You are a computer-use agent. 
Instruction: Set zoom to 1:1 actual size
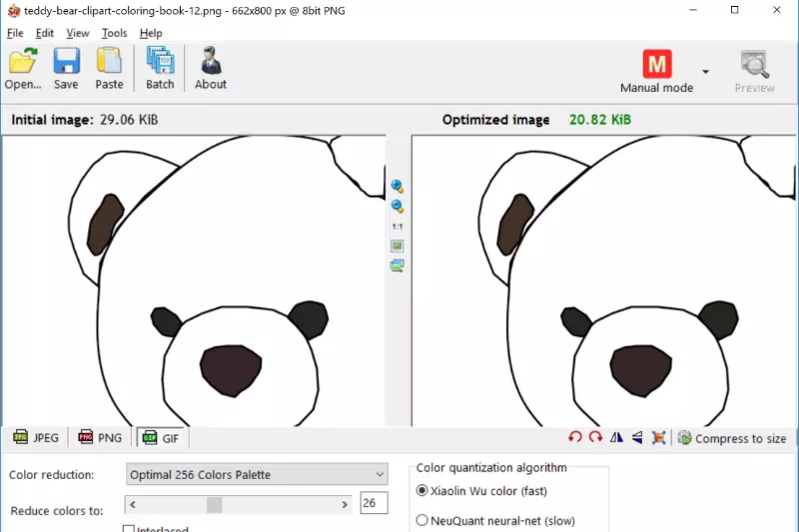(397, 227)
